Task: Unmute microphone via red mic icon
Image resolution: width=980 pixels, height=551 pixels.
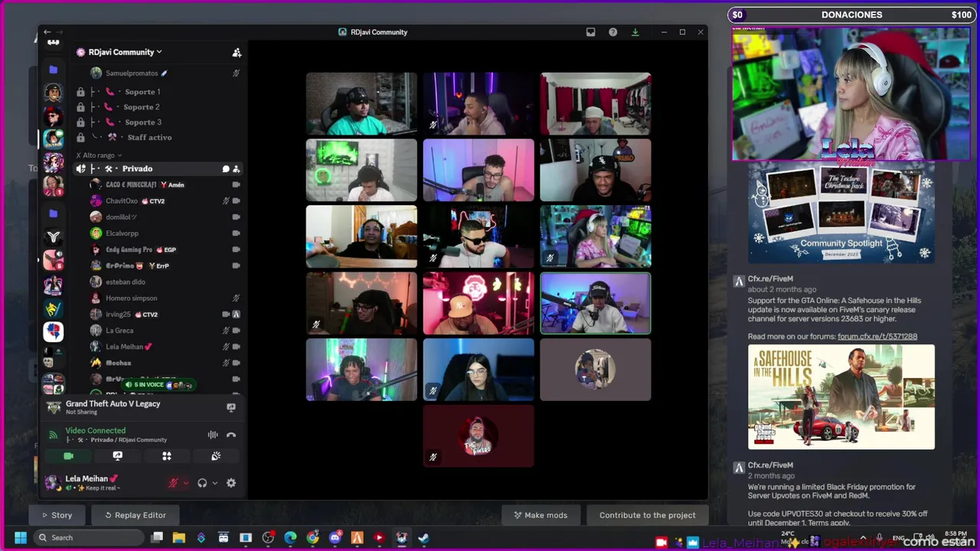Action: (x=174, y=483)
